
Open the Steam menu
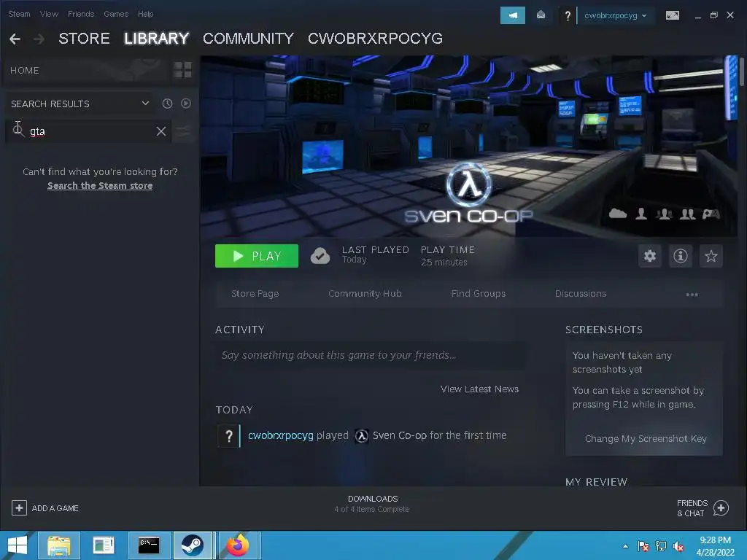coord(19,14)
